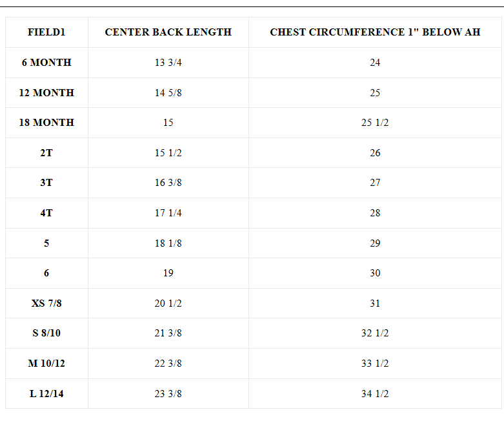504x421 pixels.
Task: Click the 20 1/2 back length value
Action: [168, 303]
